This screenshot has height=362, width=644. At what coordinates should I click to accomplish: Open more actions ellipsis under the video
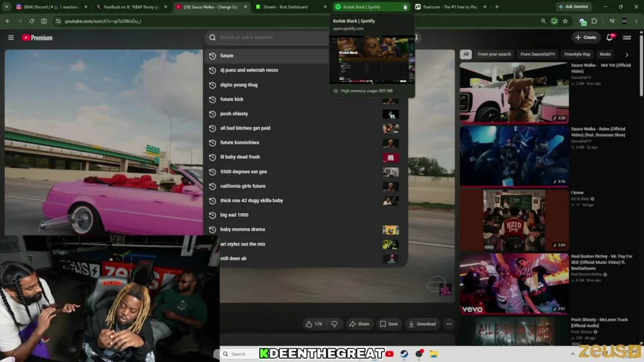tap(449, 324)
